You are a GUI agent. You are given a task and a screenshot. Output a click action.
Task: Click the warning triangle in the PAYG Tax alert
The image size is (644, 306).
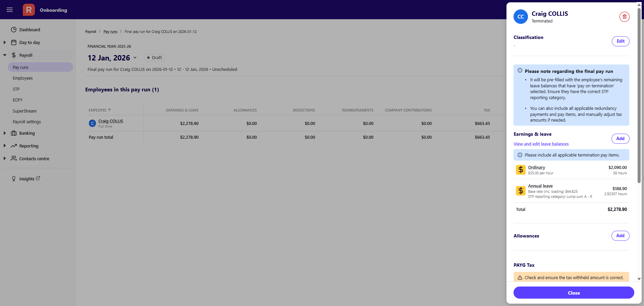[520, 277]
